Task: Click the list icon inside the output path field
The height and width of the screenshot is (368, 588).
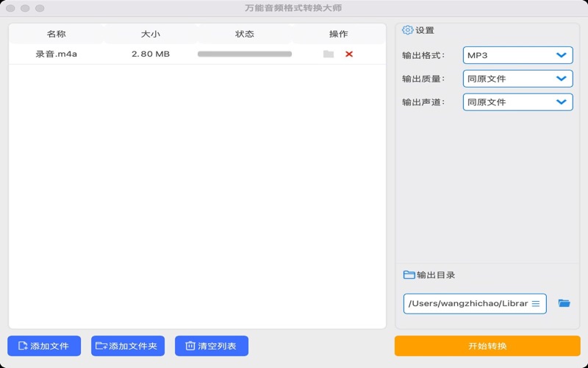Action: pyautogui.click(x=536, y=304)
